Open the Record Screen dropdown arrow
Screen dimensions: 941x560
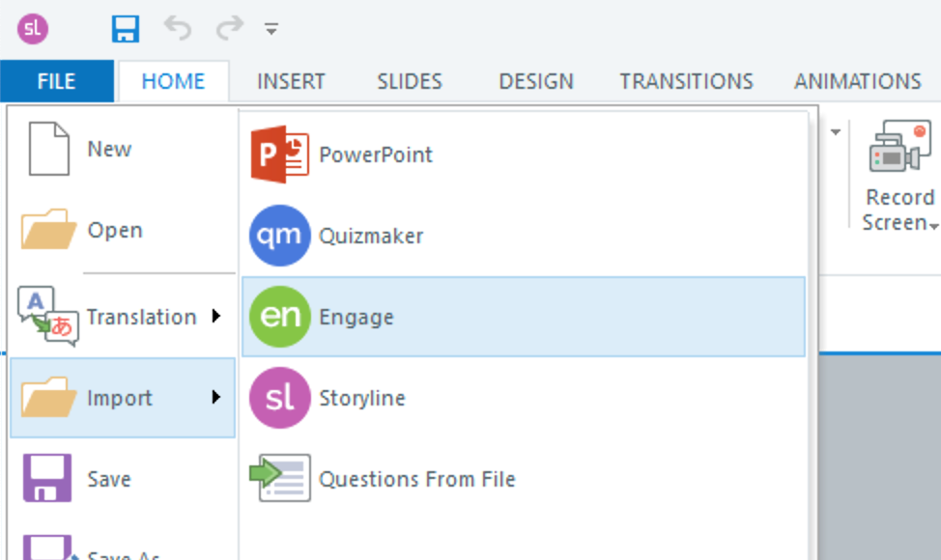click(x=933, y=225)
